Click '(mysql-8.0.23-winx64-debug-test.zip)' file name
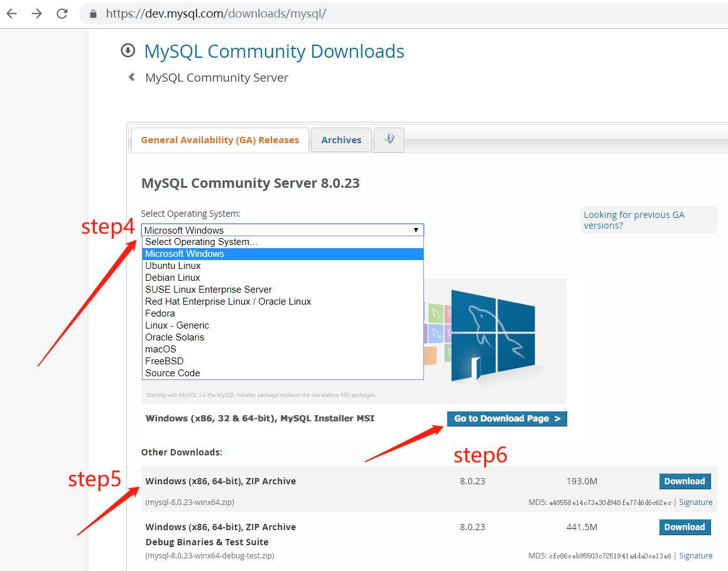728x571 pixels. tap(209, 556)
